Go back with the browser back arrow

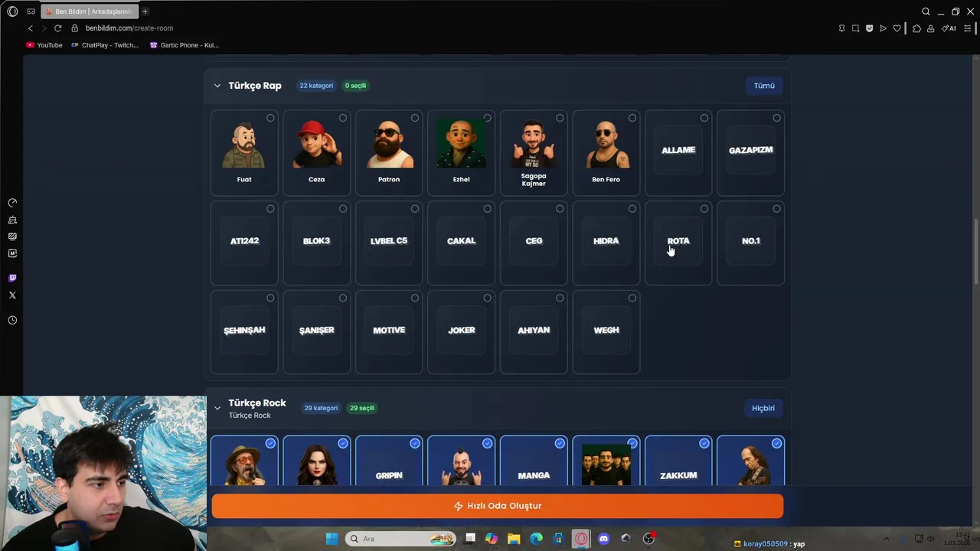[x=31, y=28]
